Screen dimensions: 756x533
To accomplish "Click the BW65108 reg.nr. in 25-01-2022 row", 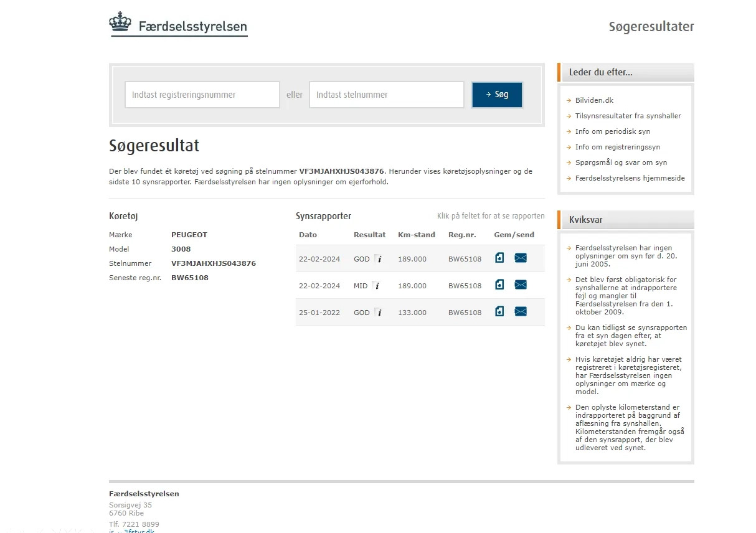I will pyautogui.click(x=465, y=313).
